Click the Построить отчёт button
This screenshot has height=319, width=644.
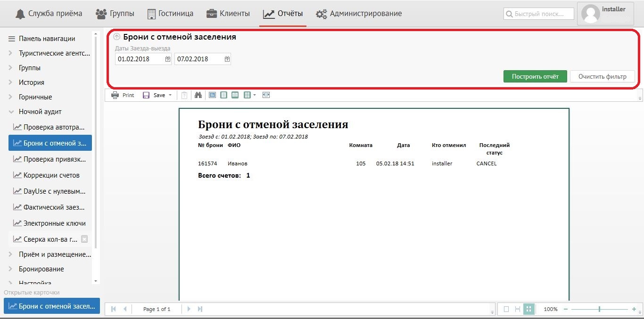[535, 76]
